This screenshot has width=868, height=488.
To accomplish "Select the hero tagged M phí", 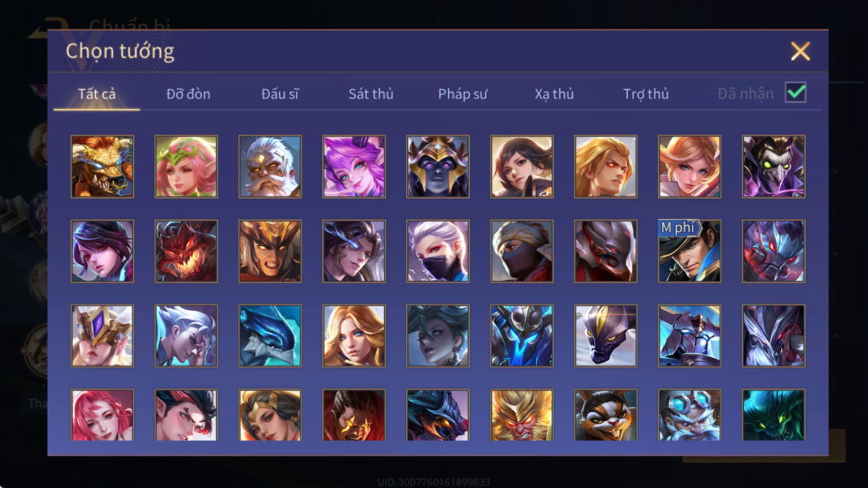I will pos(690,251).
